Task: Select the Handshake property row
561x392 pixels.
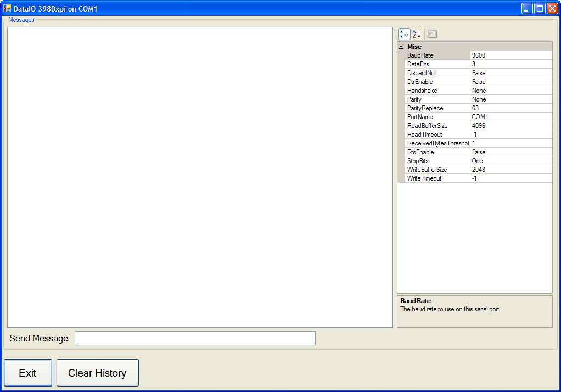Action: [475, 91]
